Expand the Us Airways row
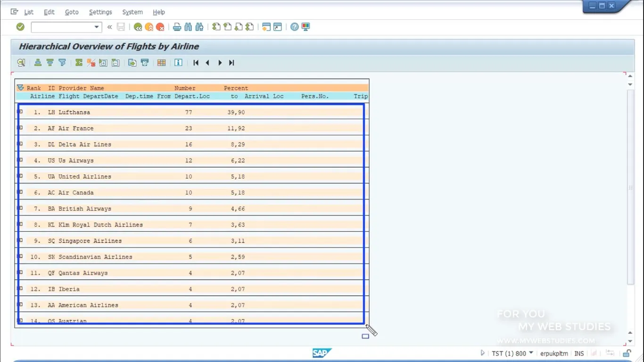This screenshot has width=644, height=362. click(20, 160)
